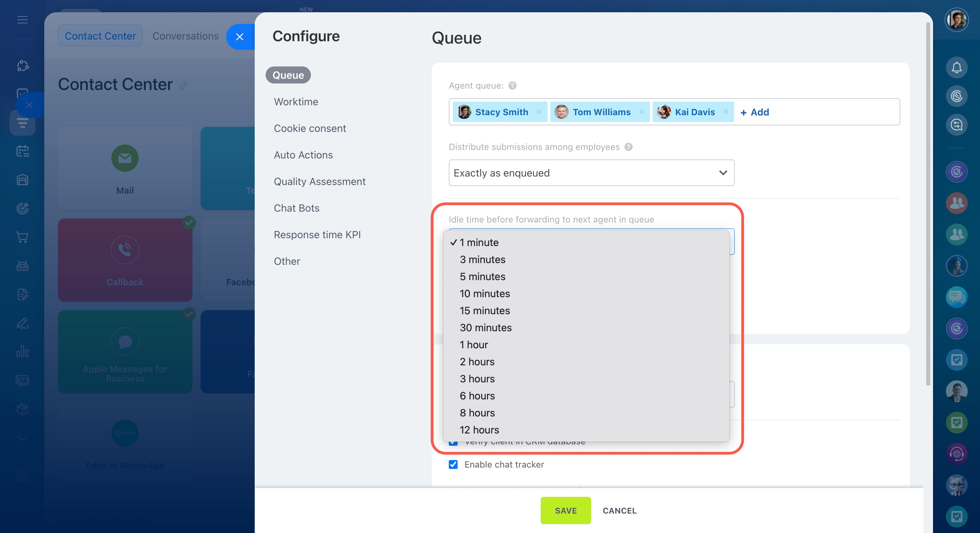980x533 pixels.
Task: Click Kai Davis agent tag
Action: [x=693, y=112]
